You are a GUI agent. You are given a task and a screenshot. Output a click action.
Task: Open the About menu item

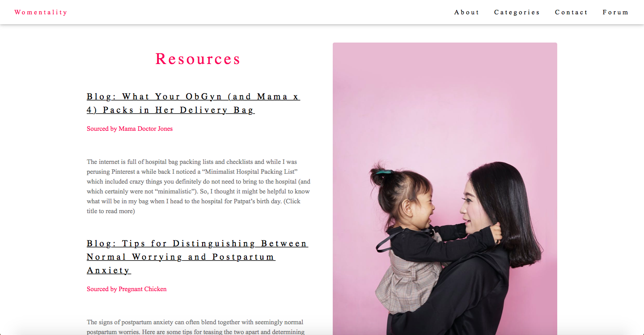tap(467, 12)
